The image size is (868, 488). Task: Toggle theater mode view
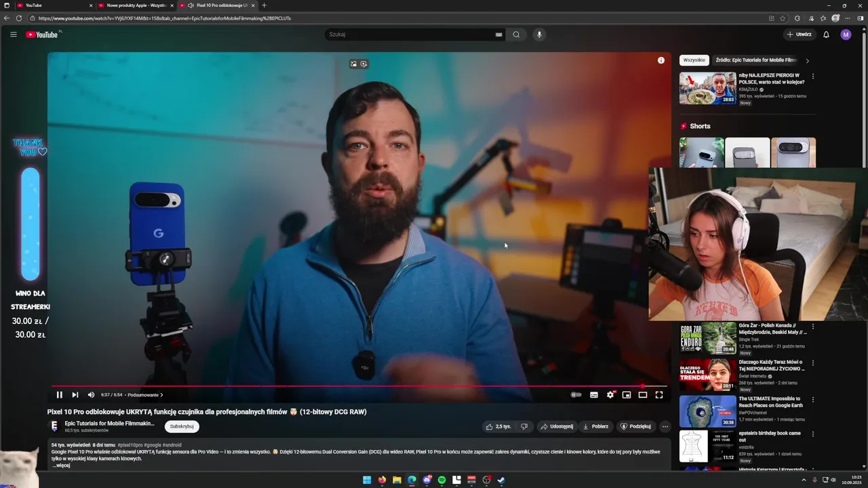click(643, 394)
